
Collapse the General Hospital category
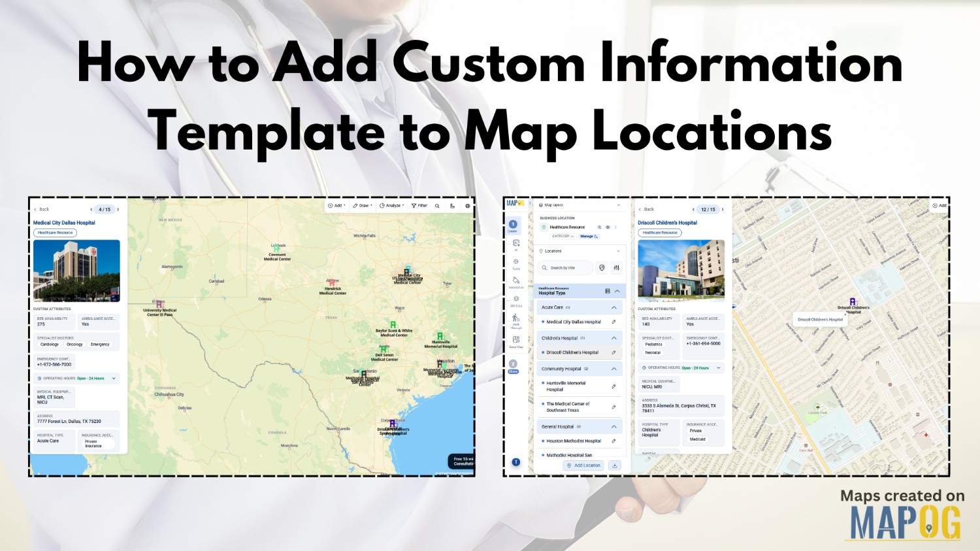point(614,427)
